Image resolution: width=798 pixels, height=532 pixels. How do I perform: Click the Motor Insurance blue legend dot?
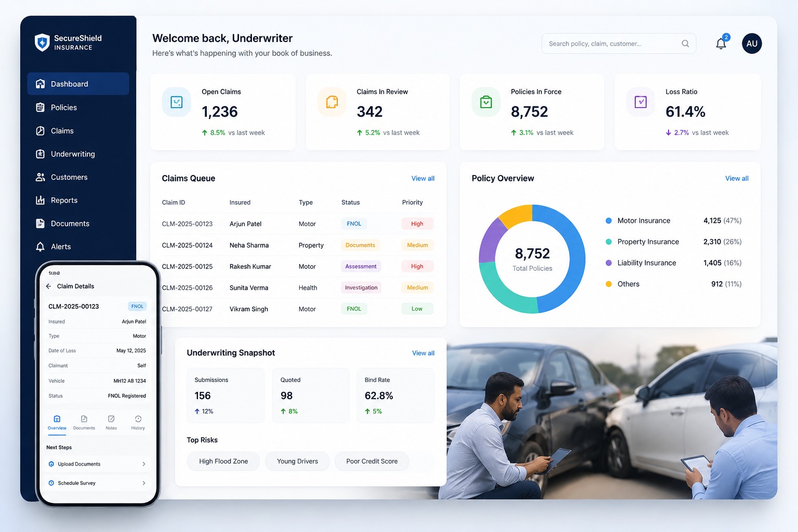[608, 221]
